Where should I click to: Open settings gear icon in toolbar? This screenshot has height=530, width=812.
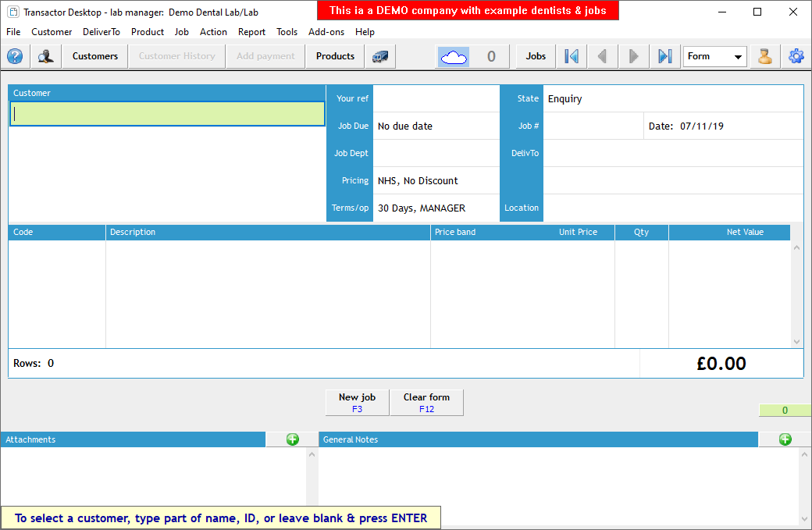click(796, 56)
